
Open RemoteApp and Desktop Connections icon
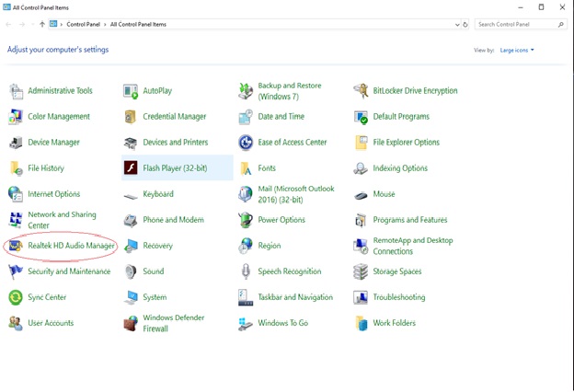361,247
